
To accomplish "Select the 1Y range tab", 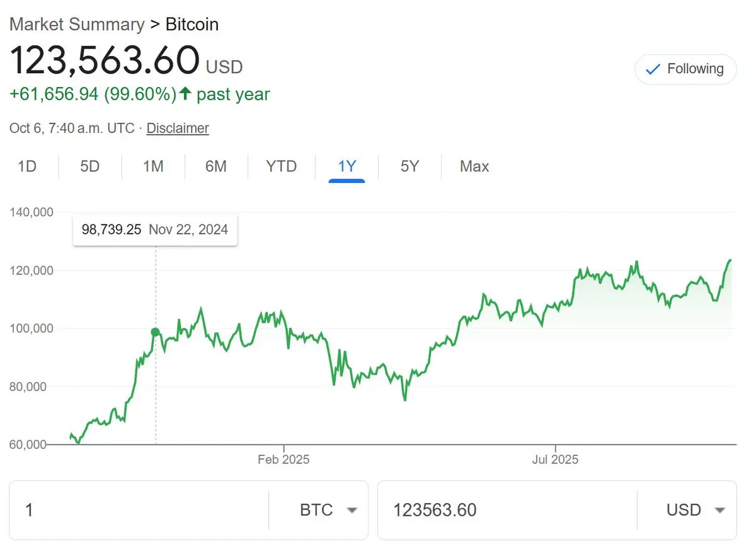I will pos(347,166).
